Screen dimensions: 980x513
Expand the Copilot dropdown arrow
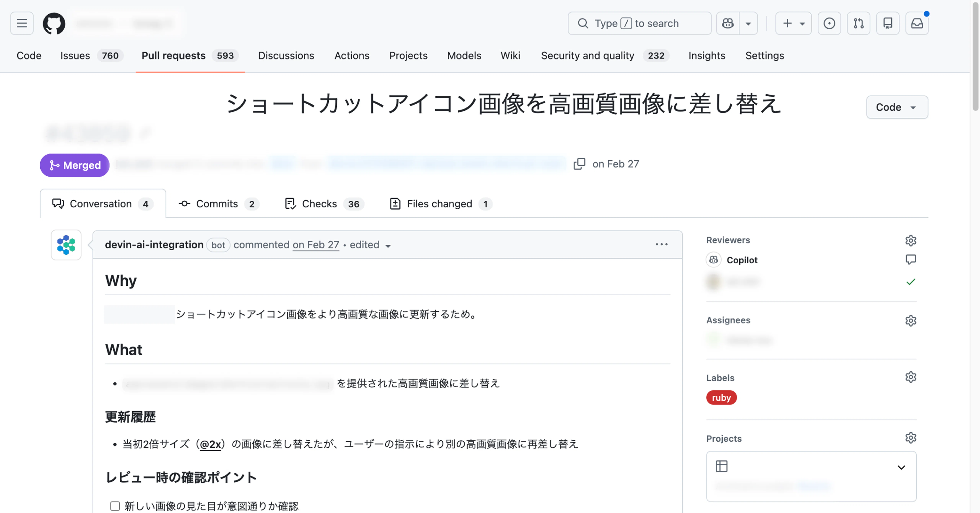(748, 23)
